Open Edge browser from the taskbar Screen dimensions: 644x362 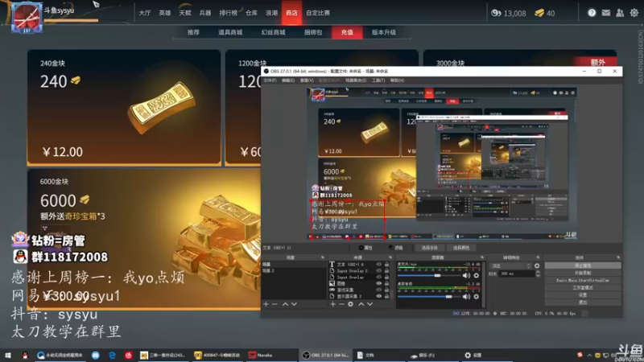point(112,355)
